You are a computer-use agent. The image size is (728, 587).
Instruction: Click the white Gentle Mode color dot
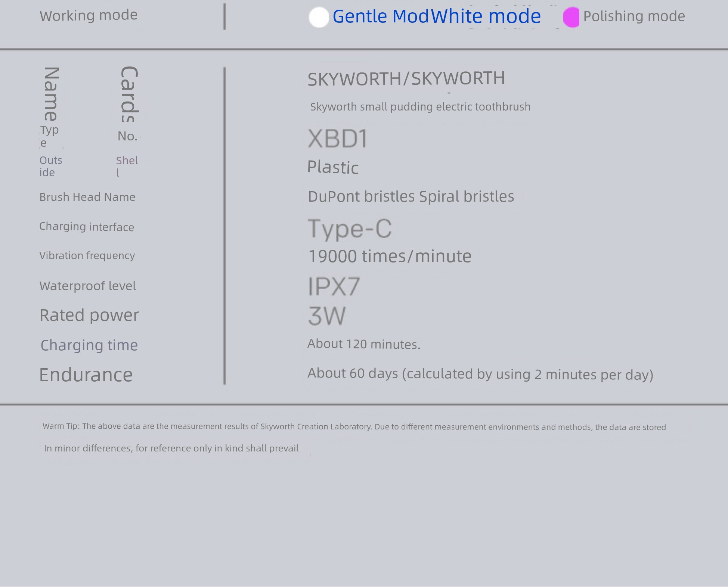(x=319, y=17)
